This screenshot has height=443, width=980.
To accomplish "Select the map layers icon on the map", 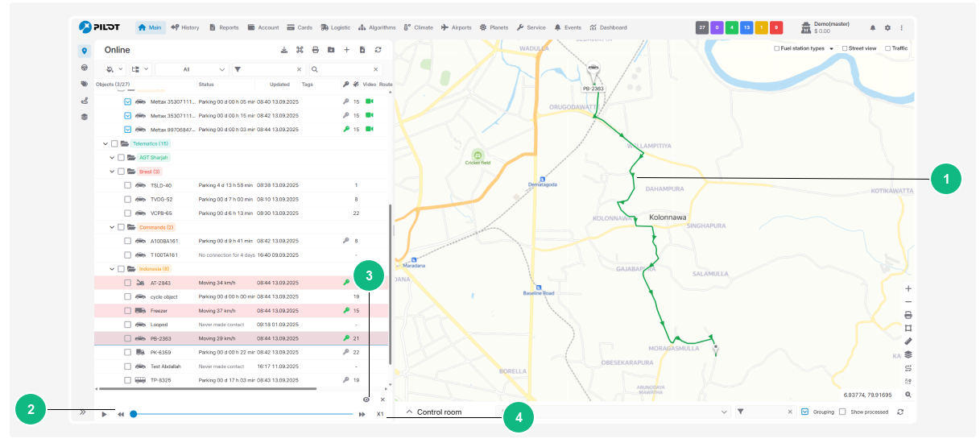I will point(908,354).
